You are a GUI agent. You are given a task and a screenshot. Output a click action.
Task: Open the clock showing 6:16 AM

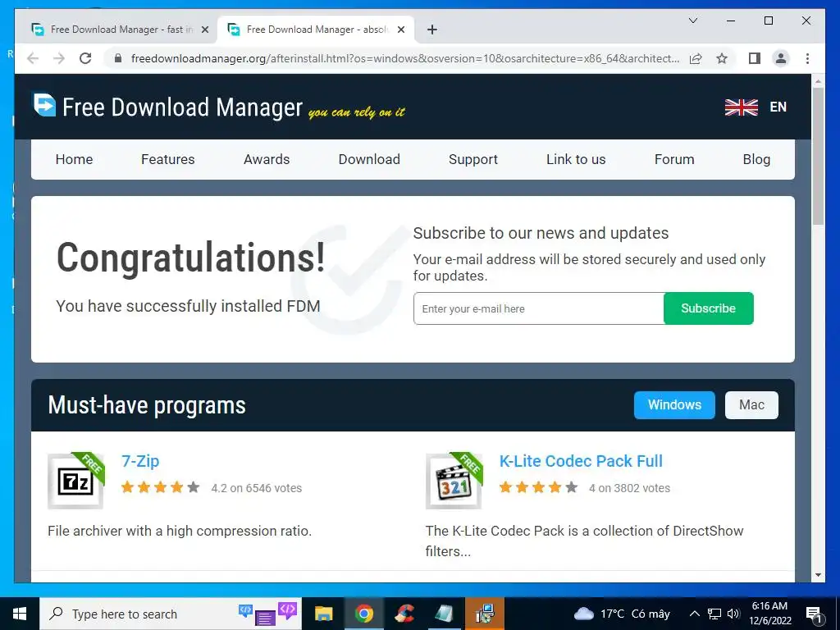pyautogui.click(x=769, y=614)
